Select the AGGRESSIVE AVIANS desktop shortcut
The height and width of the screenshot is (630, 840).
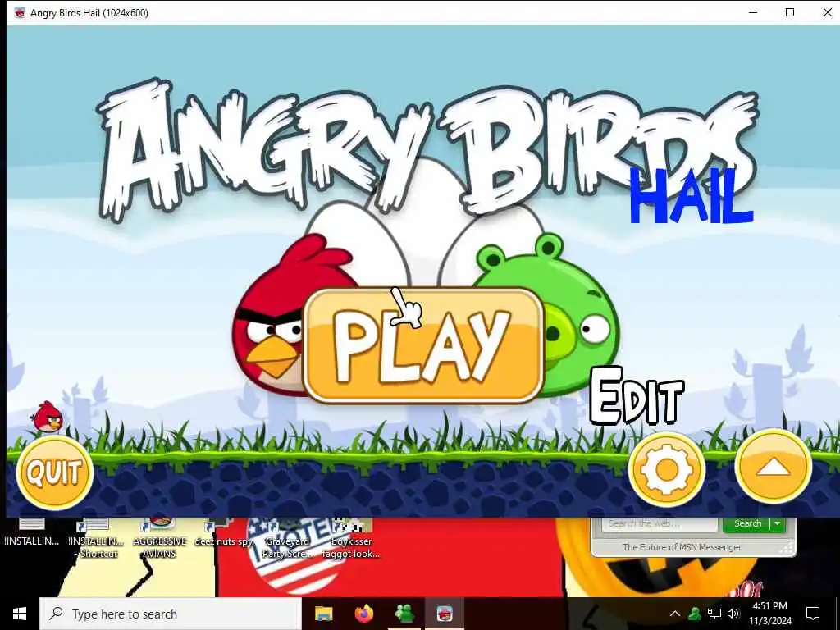[160, 538]
